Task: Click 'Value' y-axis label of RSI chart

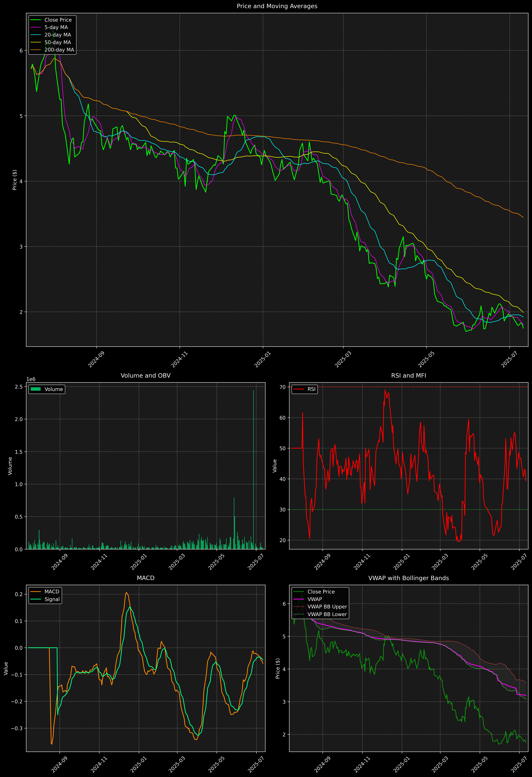Action: click(x=275, y=466)
